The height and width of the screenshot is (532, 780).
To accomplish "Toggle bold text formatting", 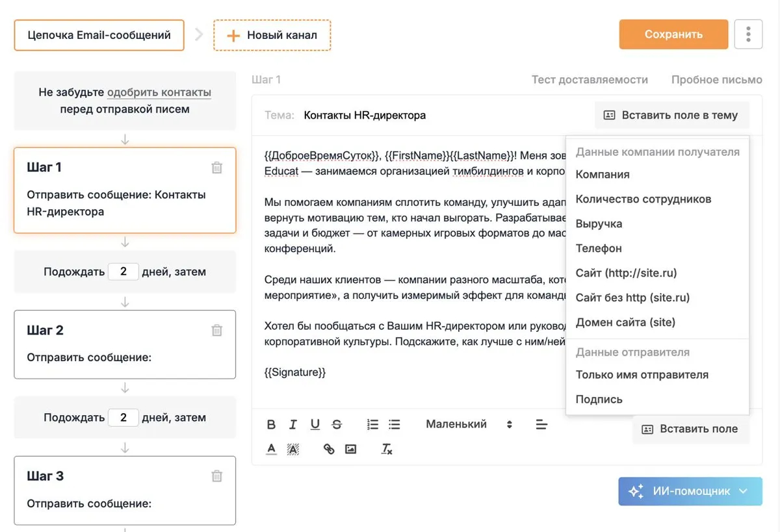I will click(x=272, y=425).
